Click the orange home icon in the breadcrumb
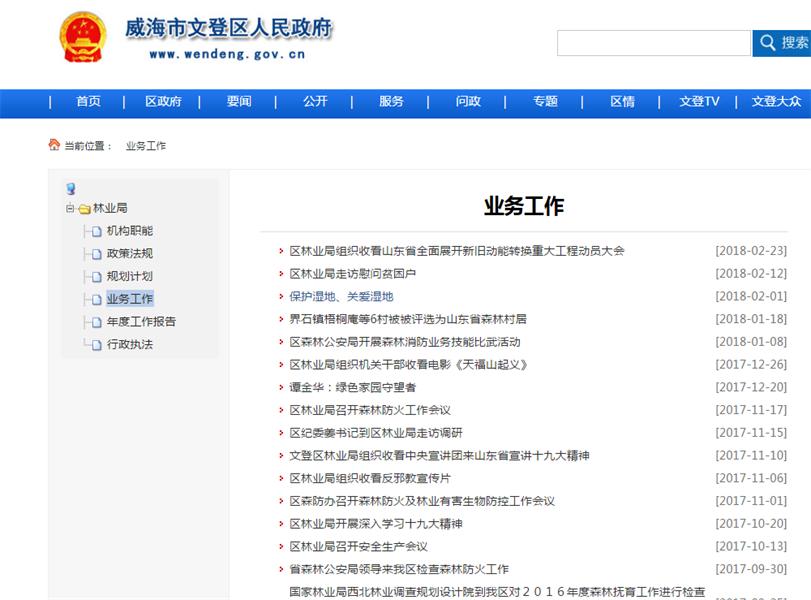811x600 pixels. point(54,143)
